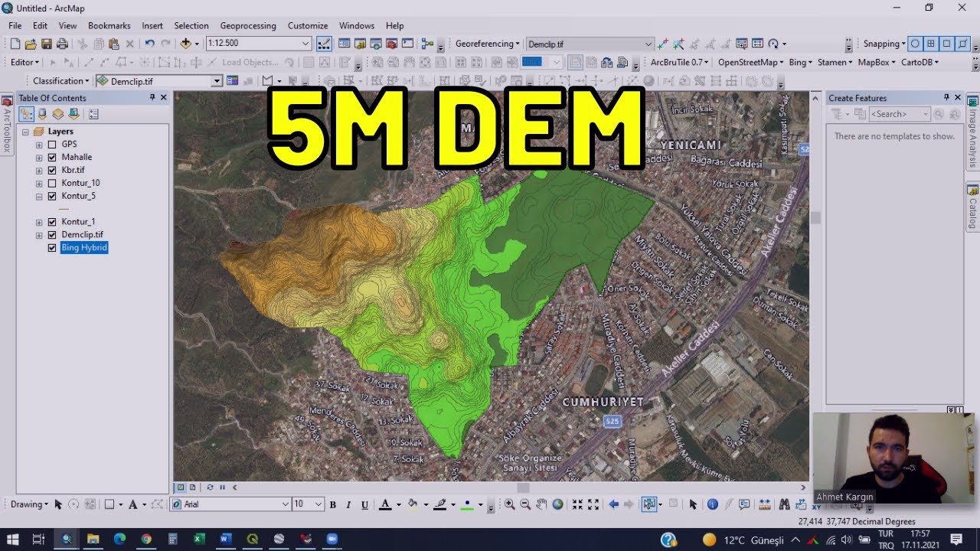
Task: Toggle bold text formatting
Action: tap(332, 504)
